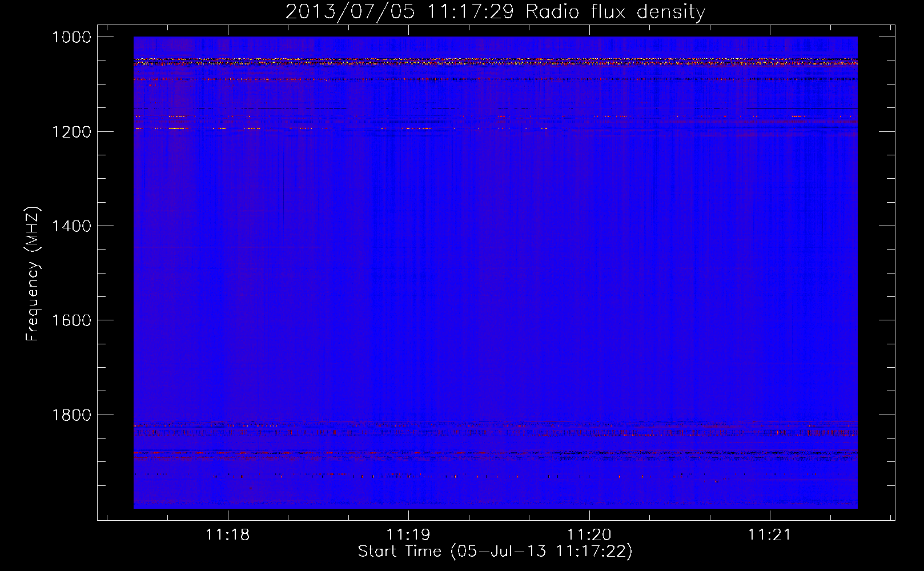
Task: Click the 11:18 time tick label
Action: coord(227,535)
